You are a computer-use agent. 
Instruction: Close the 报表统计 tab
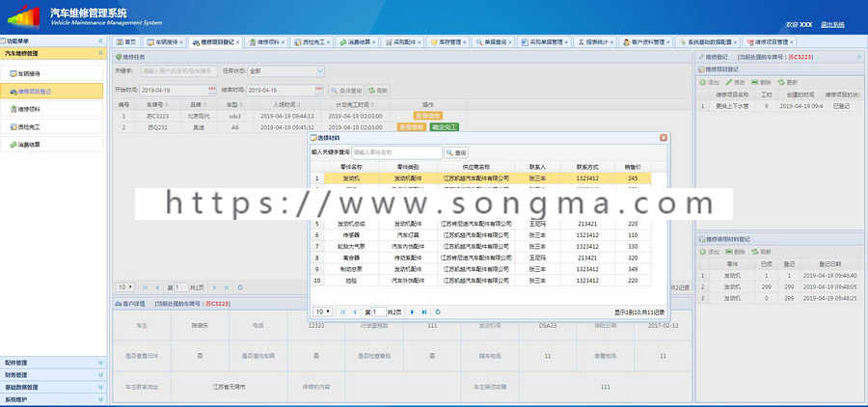[612, 42]
